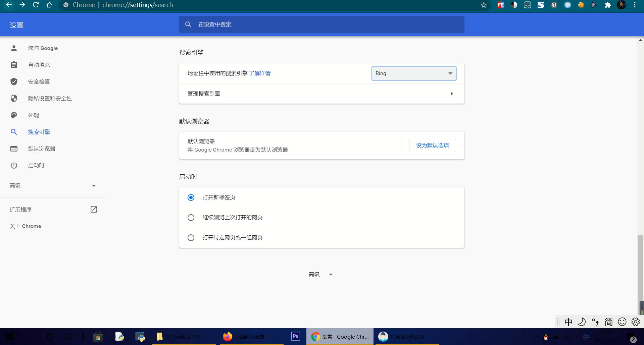Go back using the browser back arrow
Viewport: 644px width, 345px height.
[9, 5]
